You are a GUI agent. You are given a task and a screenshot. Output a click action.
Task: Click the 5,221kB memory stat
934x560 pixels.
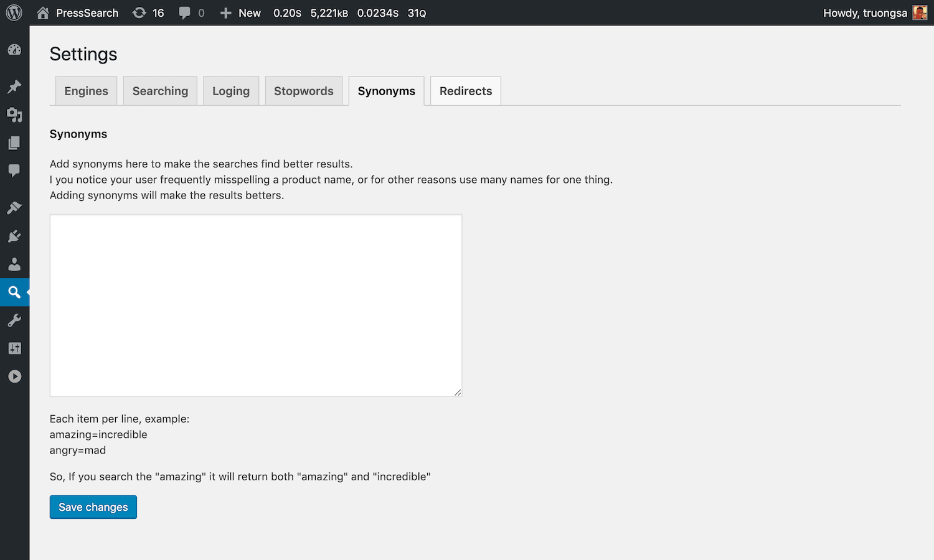[329, 13]
